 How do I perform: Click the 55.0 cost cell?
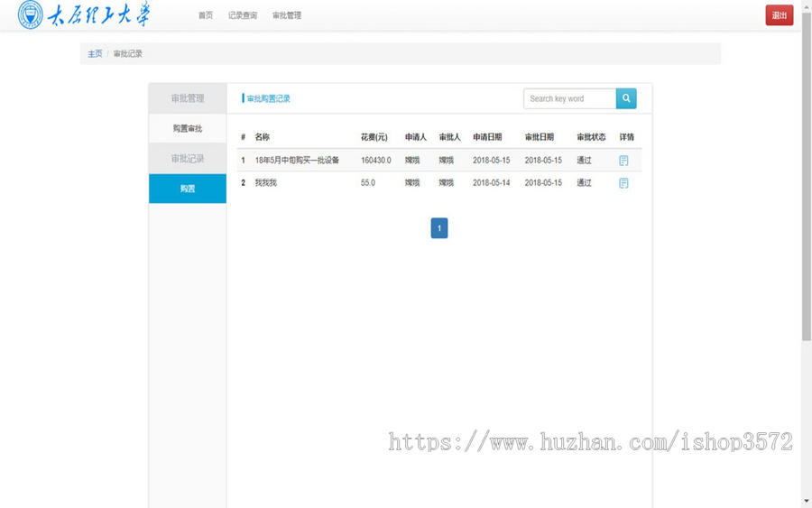pyautogui.click(x=368, y=183)
